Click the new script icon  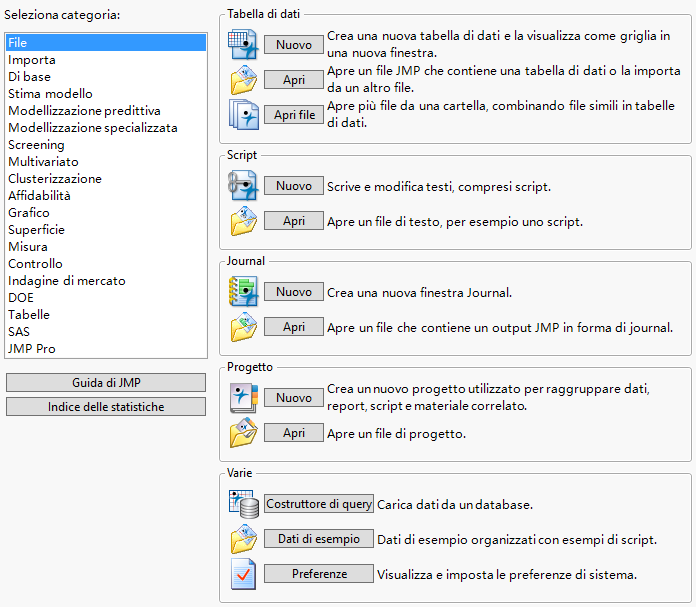(x=243, y=186)
